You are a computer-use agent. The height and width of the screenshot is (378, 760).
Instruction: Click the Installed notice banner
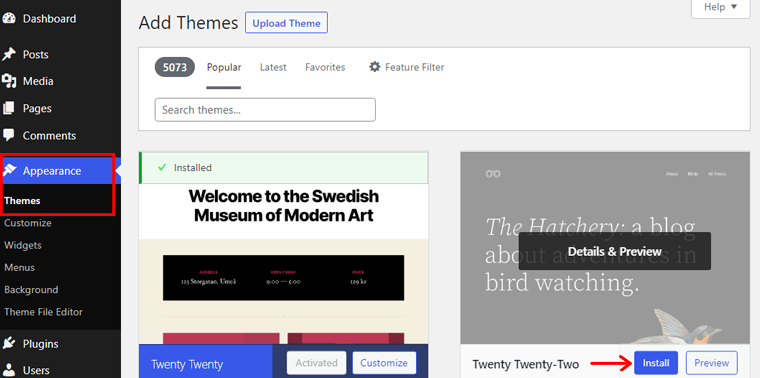pos(284,168)
